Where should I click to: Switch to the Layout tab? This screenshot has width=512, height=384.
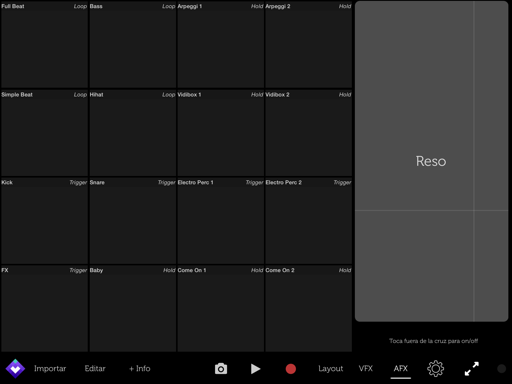point(331,369)
